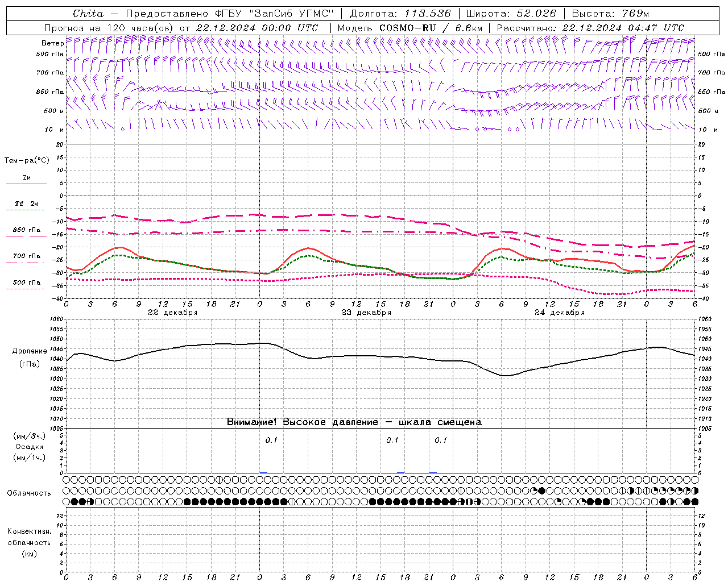
Task: Click the 'Td 2м' legend entry
Action: point(26,203)
